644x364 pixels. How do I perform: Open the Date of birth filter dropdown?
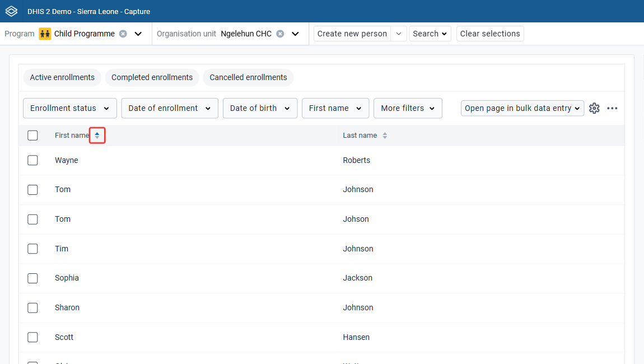coord(260,108)
